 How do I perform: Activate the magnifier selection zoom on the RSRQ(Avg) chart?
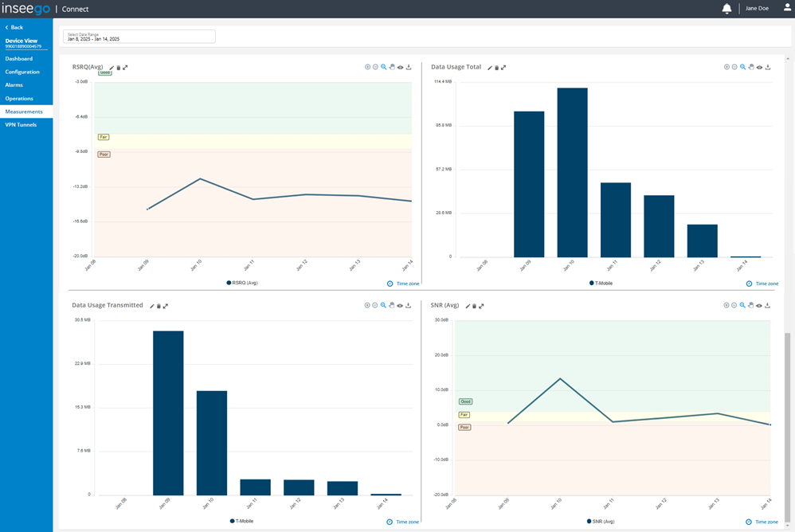pyautogui.click(x=384, y=67)
